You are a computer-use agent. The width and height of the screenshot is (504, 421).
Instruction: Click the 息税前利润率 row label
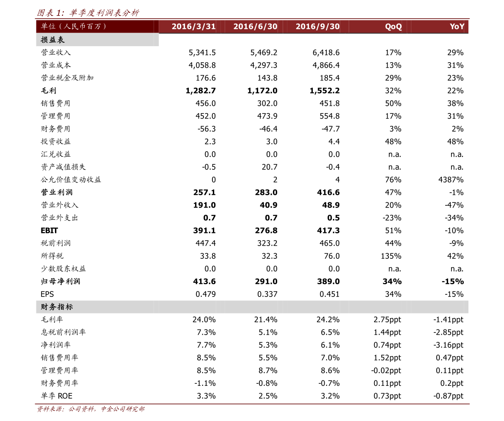tap(63, 332)
